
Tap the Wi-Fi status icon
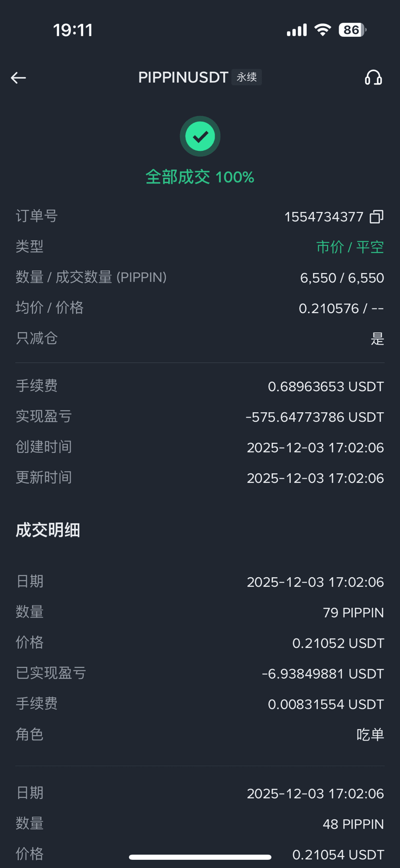point(323,30)
